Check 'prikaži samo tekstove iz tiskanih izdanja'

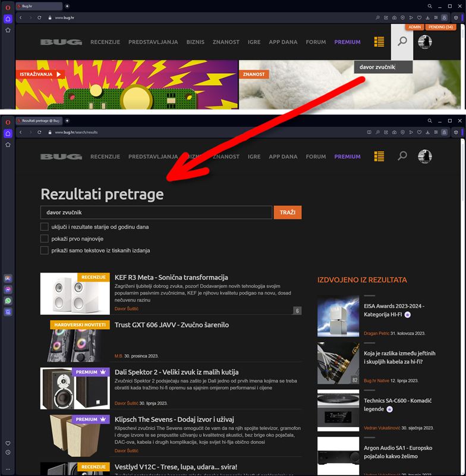(44, 250)
